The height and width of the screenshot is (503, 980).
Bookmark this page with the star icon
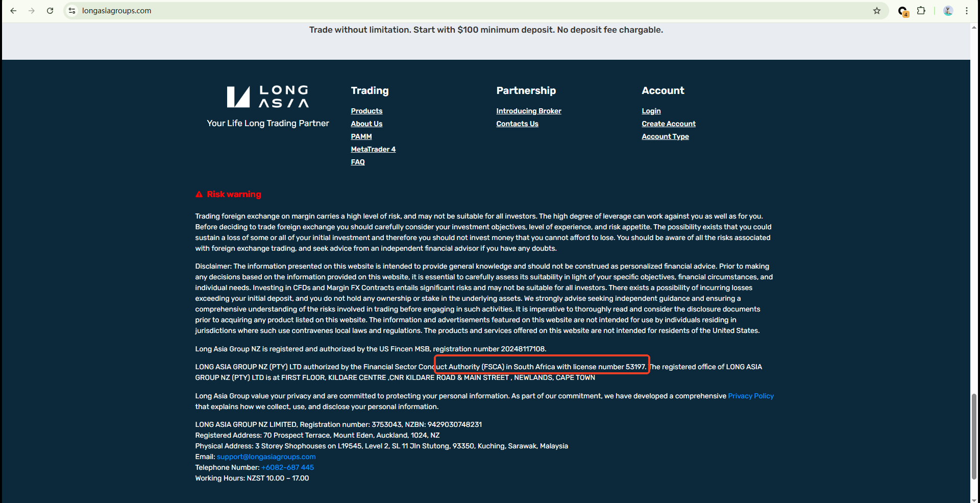point(877,11)
